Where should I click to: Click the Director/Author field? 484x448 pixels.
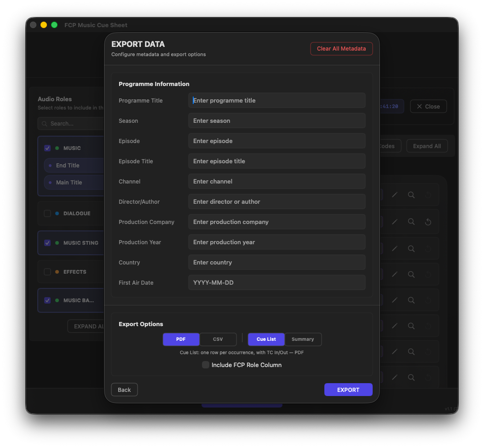277,201
